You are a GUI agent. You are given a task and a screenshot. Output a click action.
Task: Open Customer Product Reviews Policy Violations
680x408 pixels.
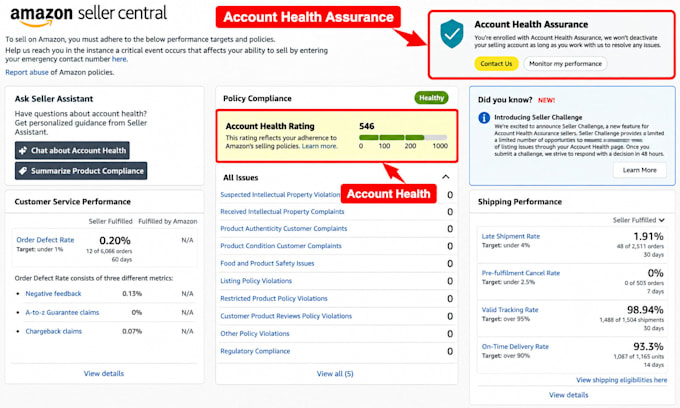[x=286, y=316]
